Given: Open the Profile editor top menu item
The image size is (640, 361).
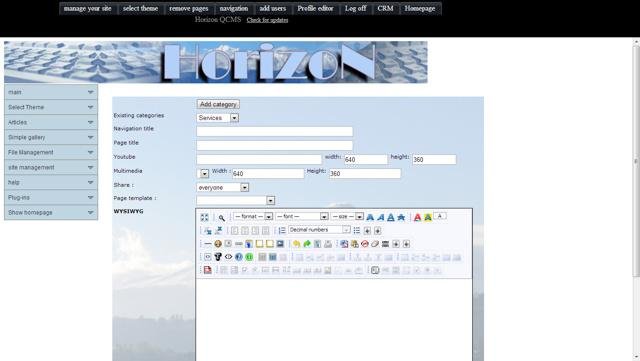Looking at the screenshot, I should click(315, 9).
